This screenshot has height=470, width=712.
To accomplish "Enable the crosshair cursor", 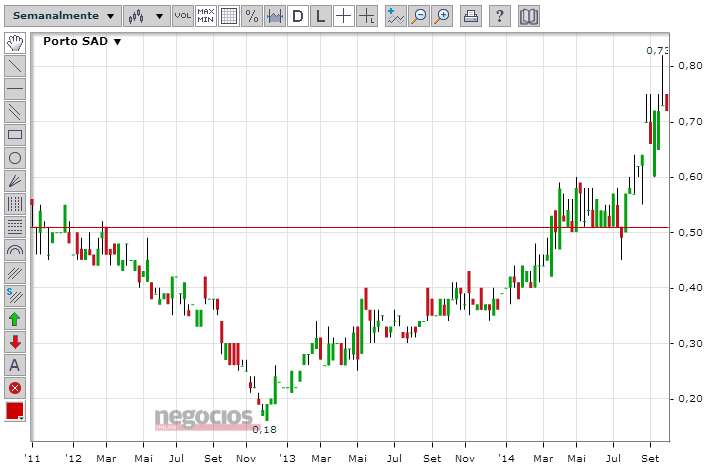I will click(344, 16).
